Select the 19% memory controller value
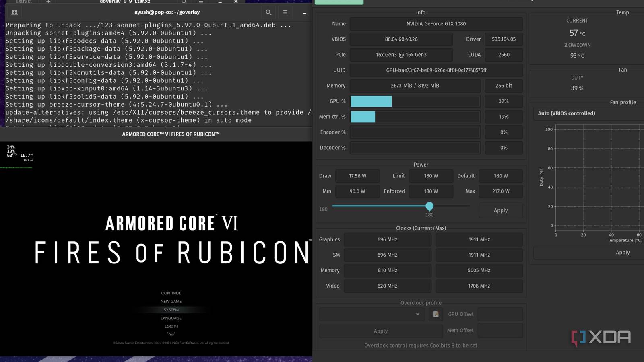644x362 pixels. (x=504, y=117)
